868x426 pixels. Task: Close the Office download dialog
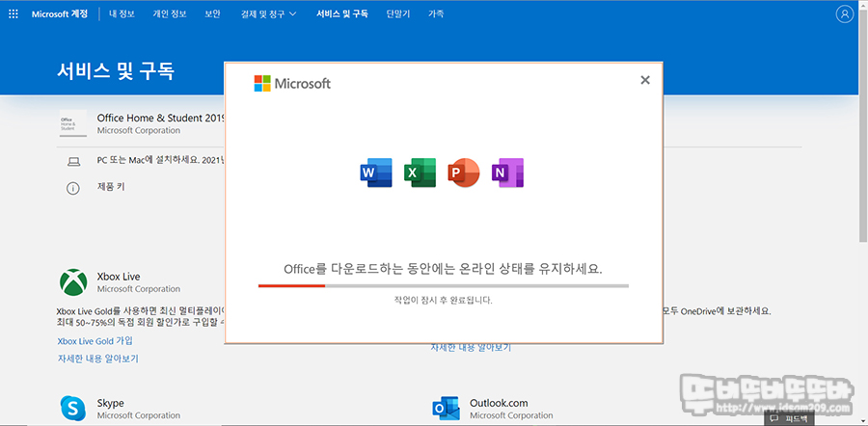click(645, 80)
